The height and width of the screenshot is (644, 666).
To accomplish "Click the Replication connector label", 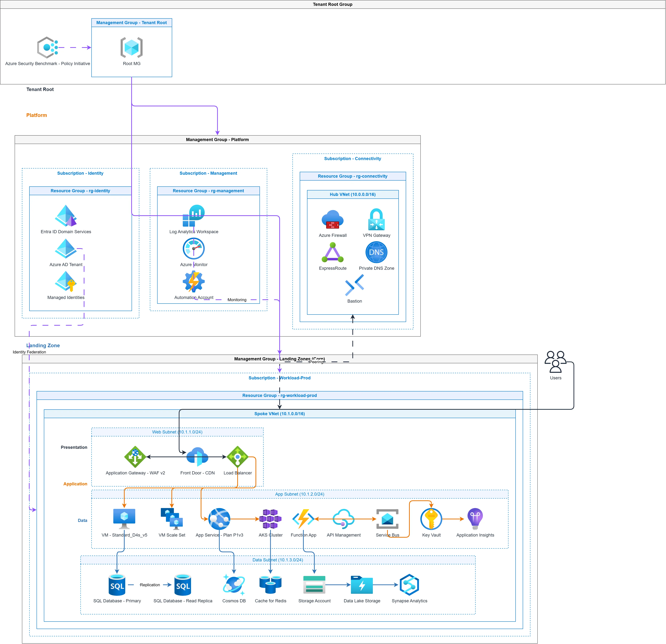I will pos(150,585).
